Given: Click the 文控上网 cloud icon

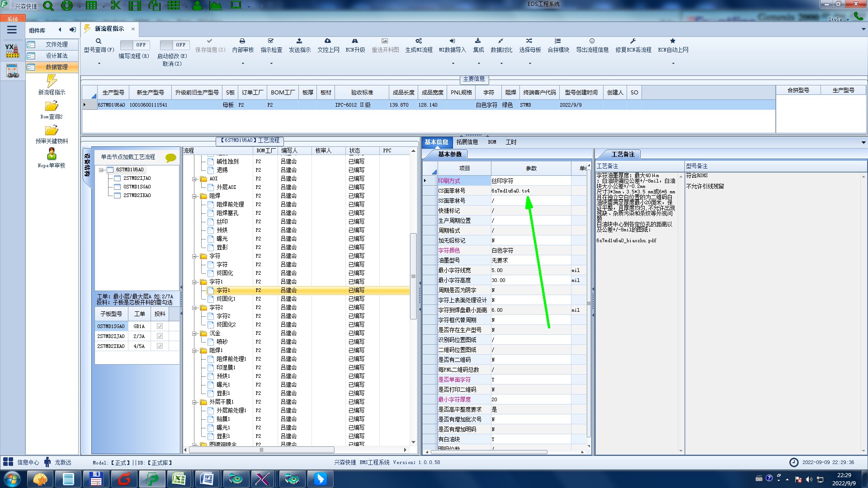Looking at the screenshot, I should pyautogui.click(x=328, y=41).
